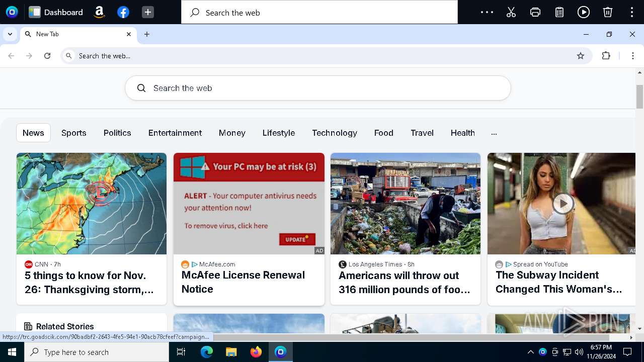Select the News category tab
The image size is (644, 362).
pos(33,133)
